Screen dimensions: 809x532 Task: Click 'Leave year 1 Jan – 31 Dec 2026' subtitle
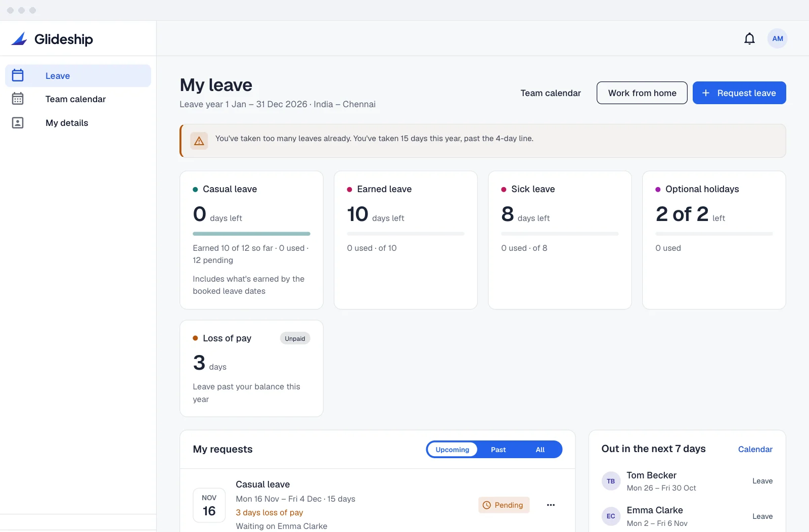(243, 104)
